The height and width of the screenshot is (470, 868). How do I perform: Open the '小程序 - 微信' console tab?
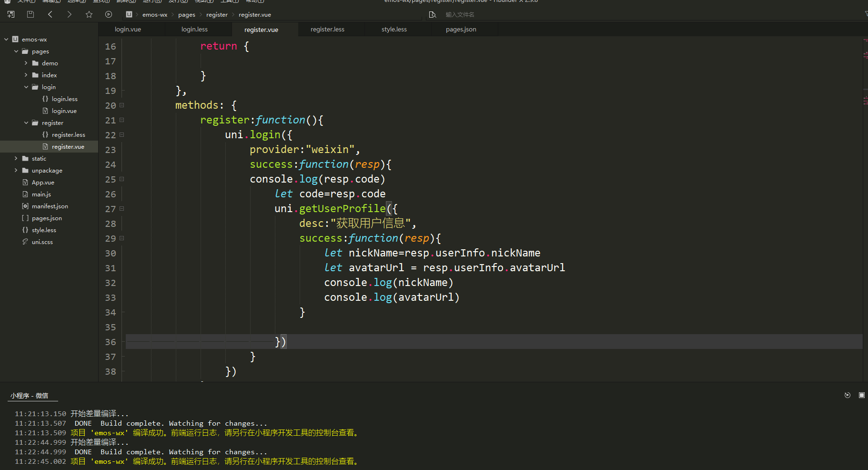pos(30,396)
